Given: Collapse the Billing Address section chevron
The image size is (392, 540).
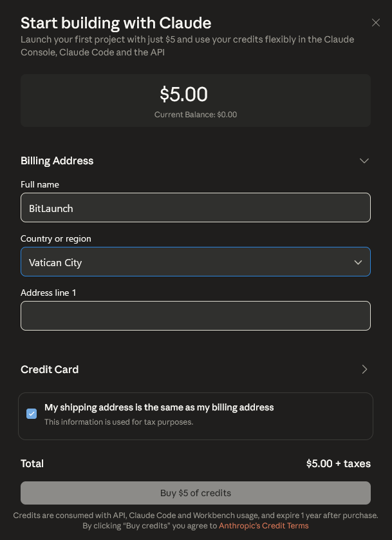Looking at the screenshot, I should coord(364,160).
